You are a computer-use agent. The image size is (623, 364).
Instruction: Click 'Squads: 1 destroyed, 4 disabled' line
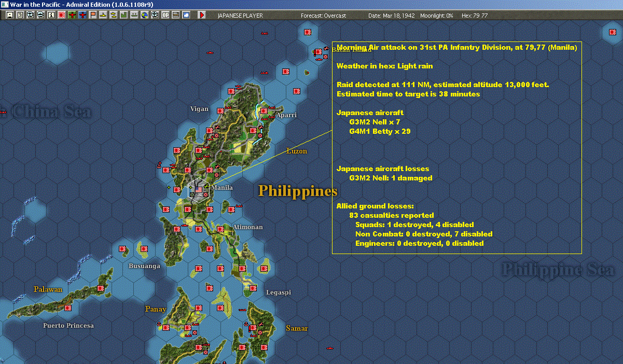pos(414,225)
